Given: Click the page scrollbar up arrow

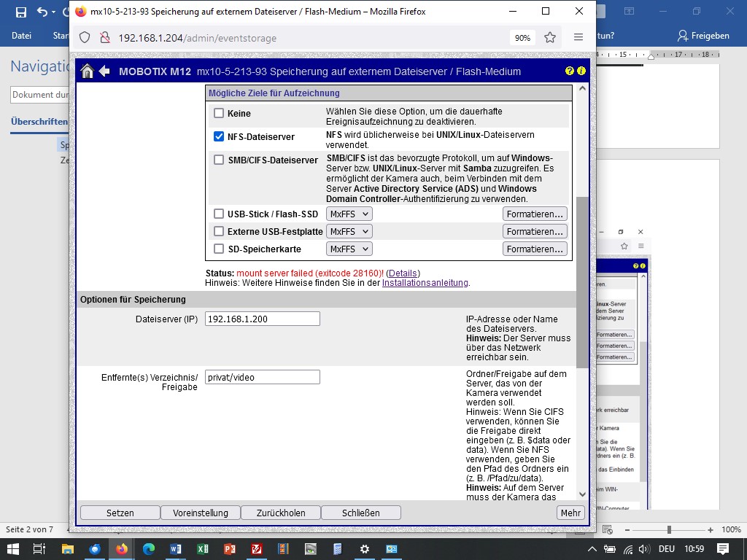Looking at the screenshot, I should 582,88.
